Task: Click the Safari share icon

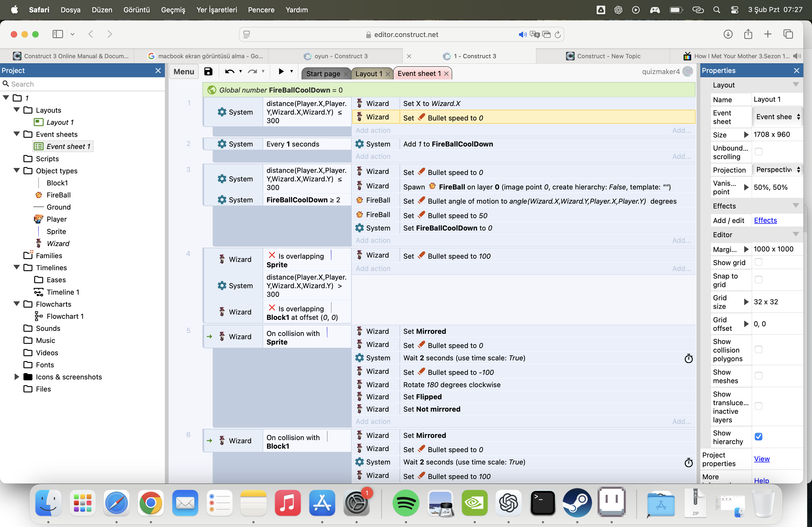Action: (x=748, y=34)
